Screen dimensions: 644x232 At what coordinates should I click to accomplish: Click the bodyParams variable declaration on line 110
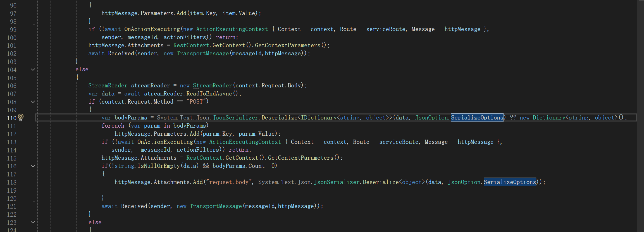pos(131,118)
